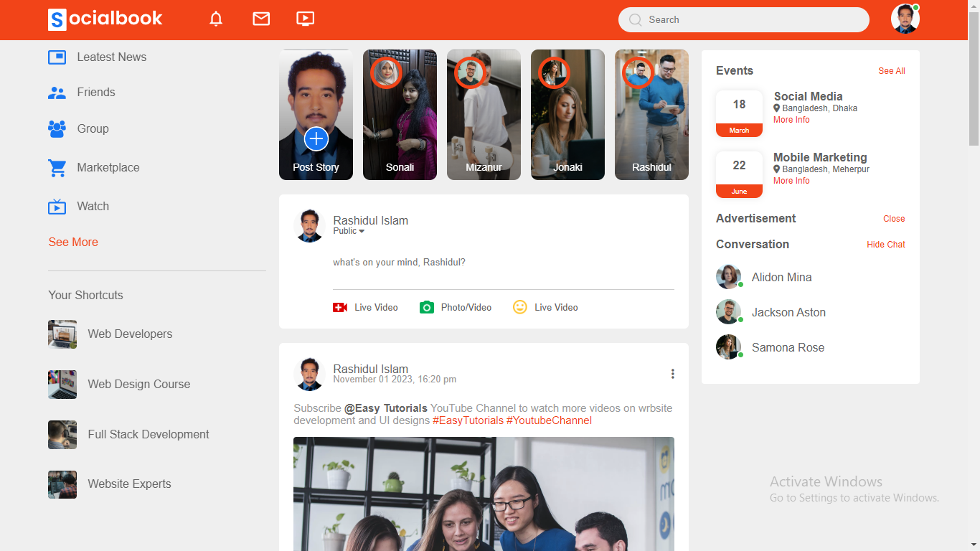
Task: Click the #YoutubeChannel hashtag
Action: (549, 420)
